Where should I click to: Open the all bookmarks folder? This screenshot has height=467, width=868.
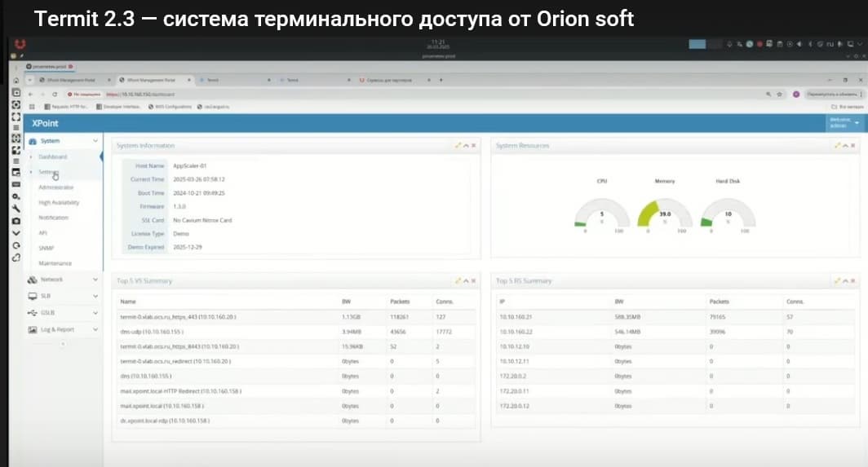click(x=848, y=106)
